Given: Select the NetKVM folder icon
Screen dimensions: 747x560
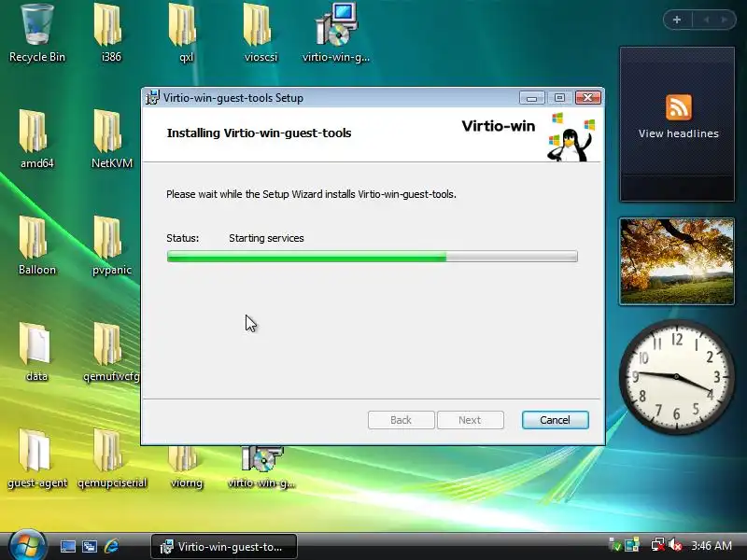Looking at the screenshot, I should tap(111, 139).
